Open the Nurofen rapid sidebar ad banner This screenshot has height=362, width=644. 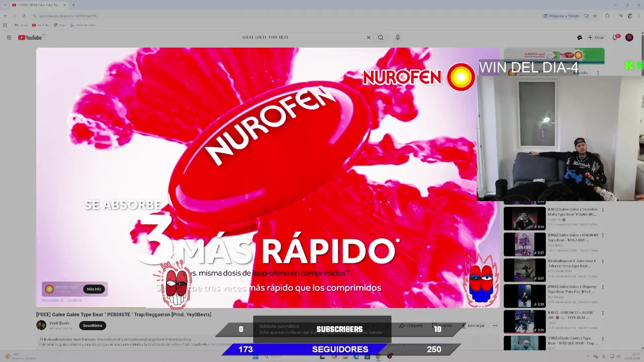(x=554, y=55)
